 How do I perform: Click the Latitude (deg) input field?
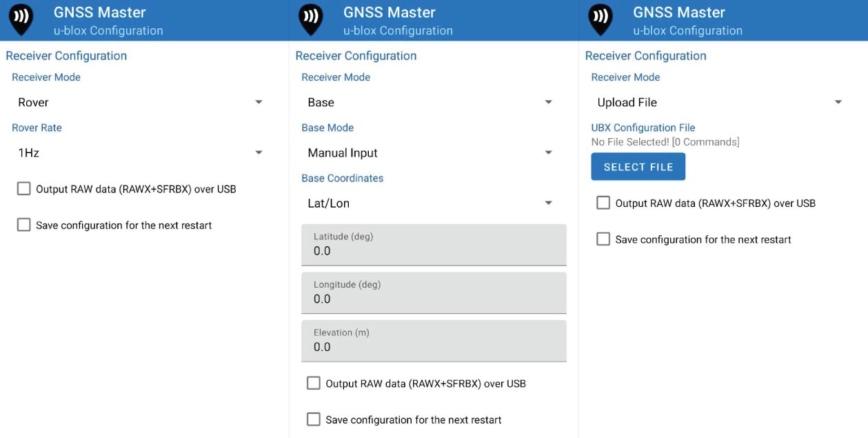coord(434,246)
